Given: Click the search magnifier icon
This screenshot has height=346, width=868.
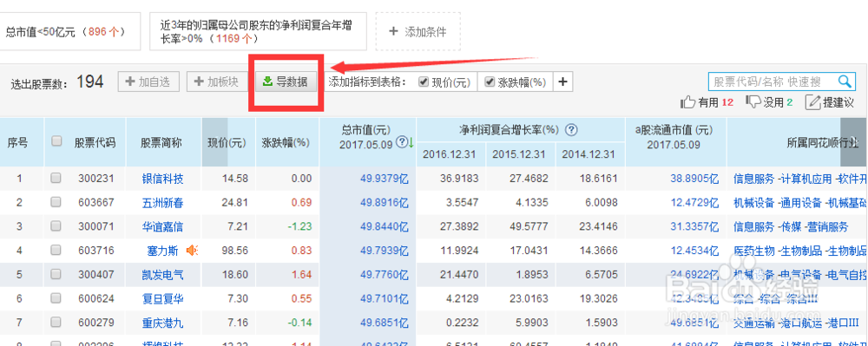Looking at the screenshot, I should 845,82.
